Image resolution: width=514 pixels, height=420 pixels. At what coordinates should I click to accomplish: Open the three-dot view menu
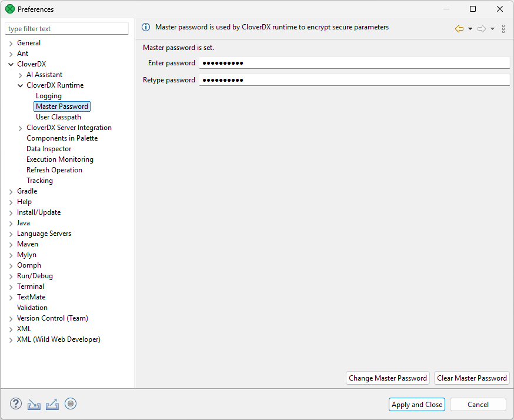click(x=503, y=29)
